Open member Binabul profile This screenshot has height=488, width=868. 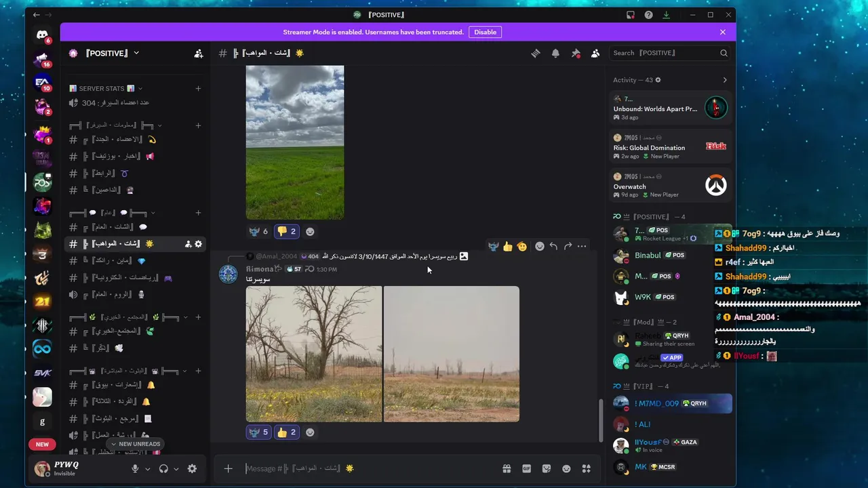670,256
